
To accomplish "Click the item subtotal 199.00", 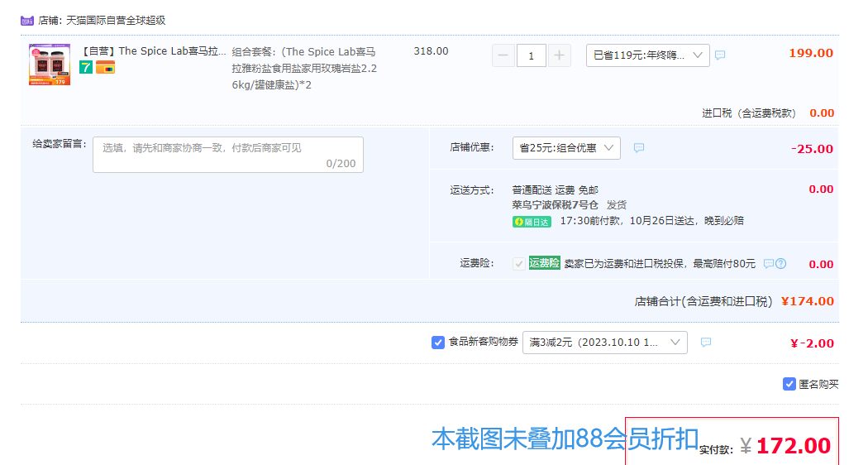I will tap(811, 53).
